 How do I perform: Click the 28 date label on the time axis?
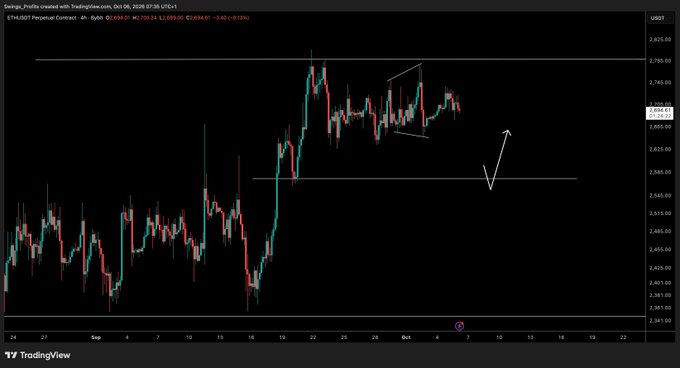point(375,337)
